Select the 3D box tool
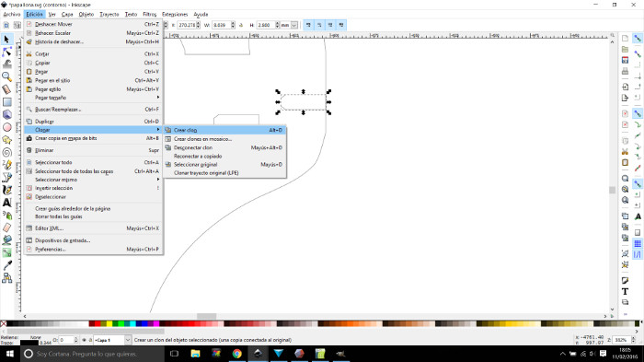 click(x=6, y=115)
